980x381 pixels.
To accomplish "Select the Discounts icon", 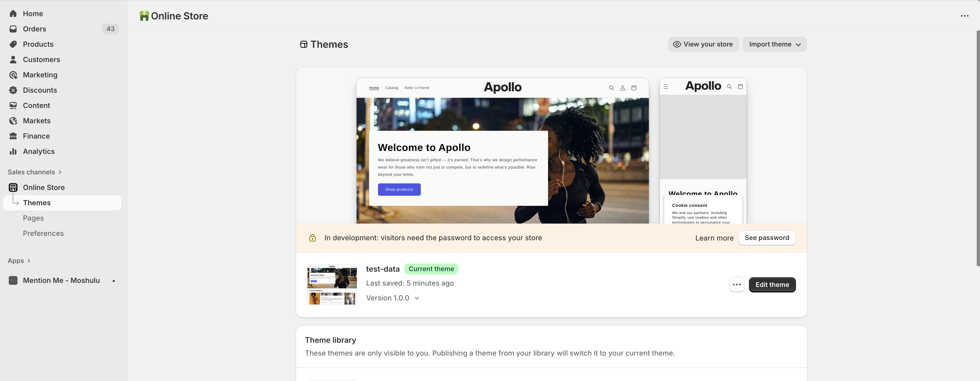I will (x=13, y=90).
